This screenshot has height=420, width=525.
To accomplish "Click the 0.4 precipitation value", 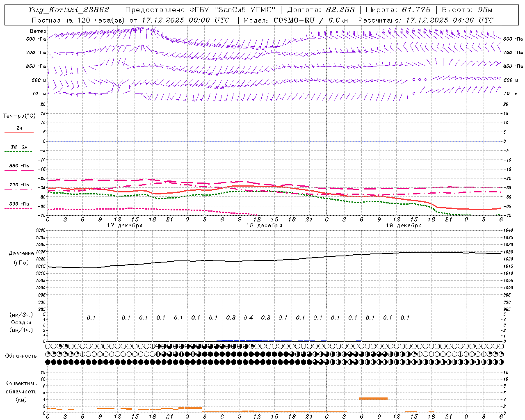I will pos(248,317).
